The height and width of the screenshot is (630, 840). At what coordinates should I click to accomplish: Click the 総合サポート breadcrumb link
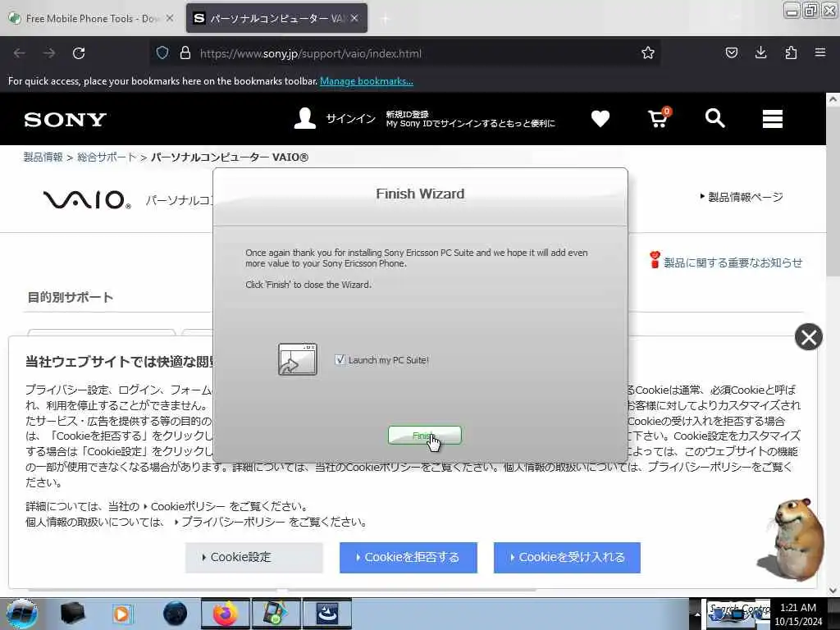pyautogui.click(x=107, y=157)
